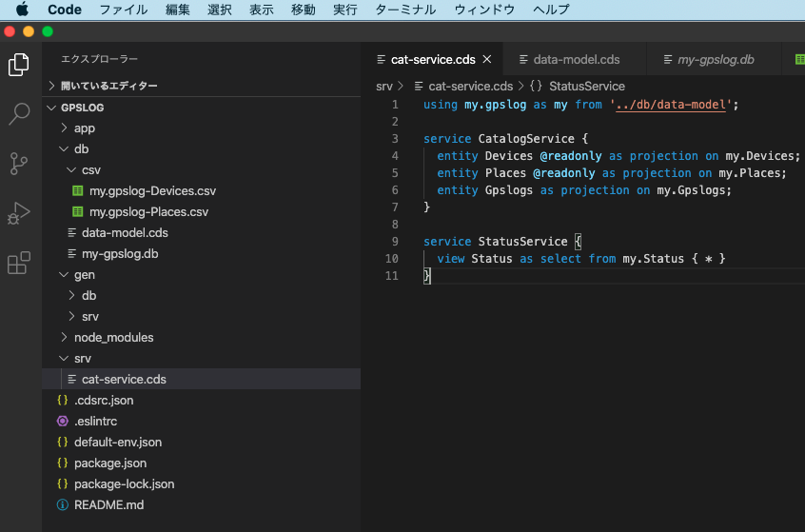Open the Search view icon

click(x=19, y=114)
